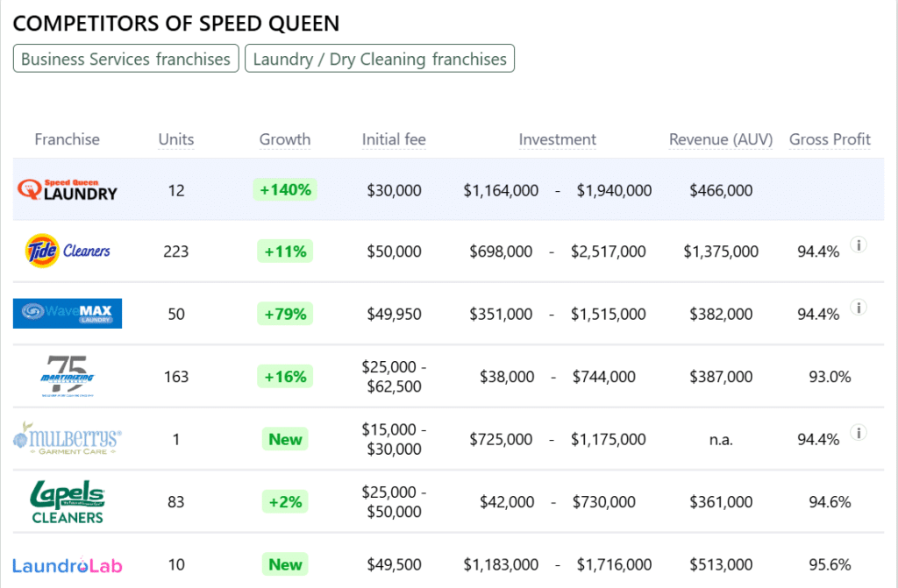Open Laundry / Dry Cleaning franchises tag
The height and width of the screenshot is (588, 898).
[x=380, y=59]
